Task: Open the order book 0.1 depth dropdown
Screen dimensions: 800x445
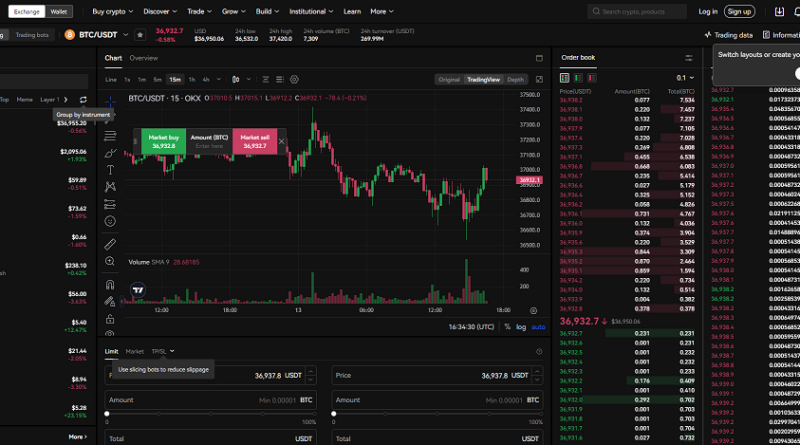Action: [x=685, y=77]
